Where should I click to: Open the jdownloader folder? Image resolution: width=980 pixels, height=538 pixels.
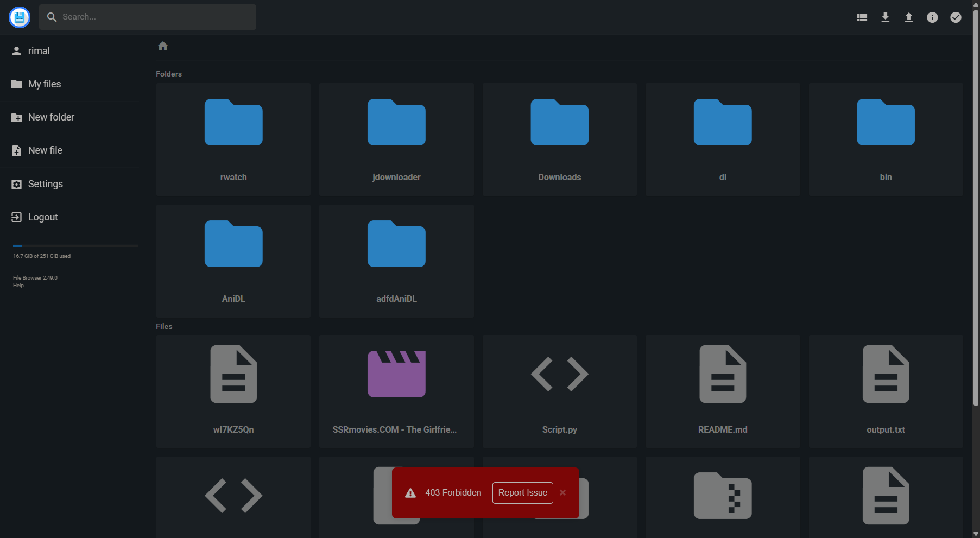coord(396,140)
